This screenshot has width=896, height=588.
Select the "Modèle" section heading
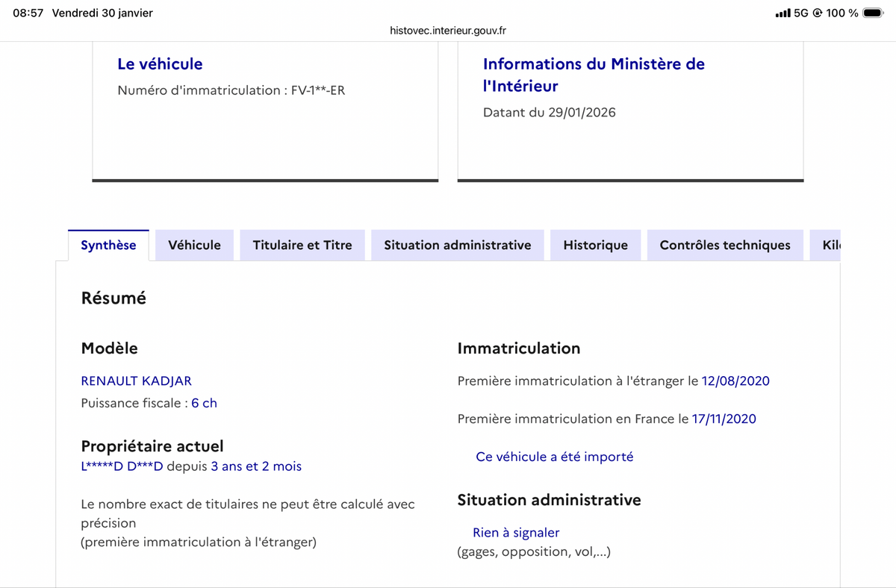[109, 348]
